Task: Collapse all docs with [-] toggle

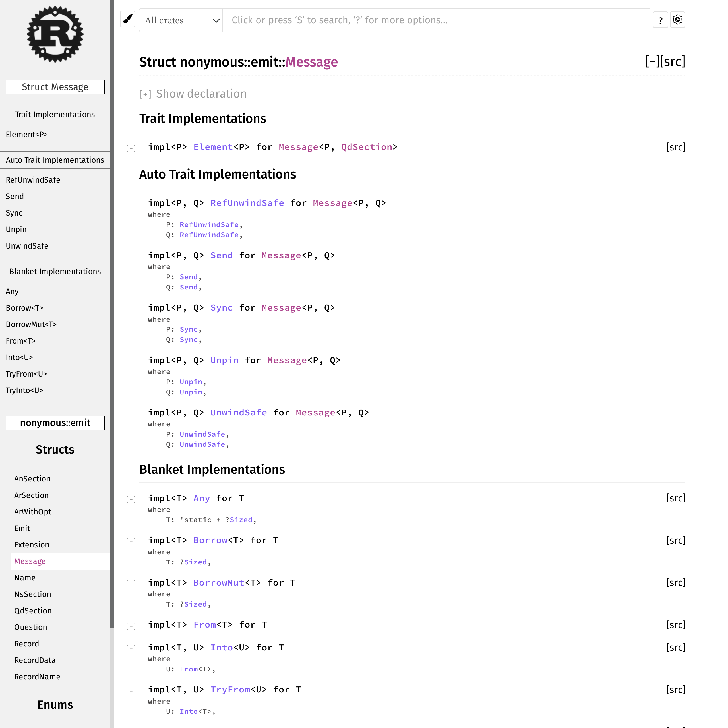Action: pos(652,61)
